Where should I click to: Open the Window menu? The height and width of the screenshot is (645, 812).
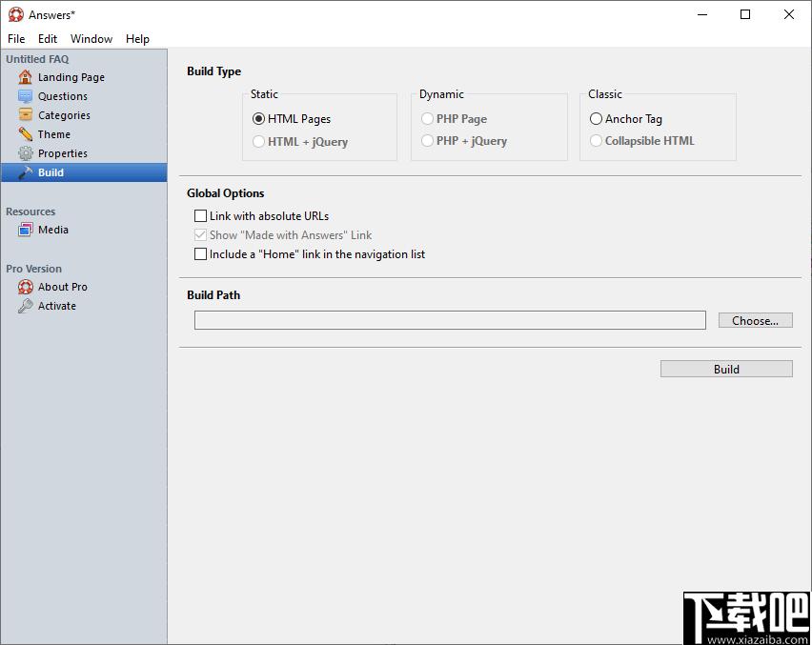click(x=91, y=39)
